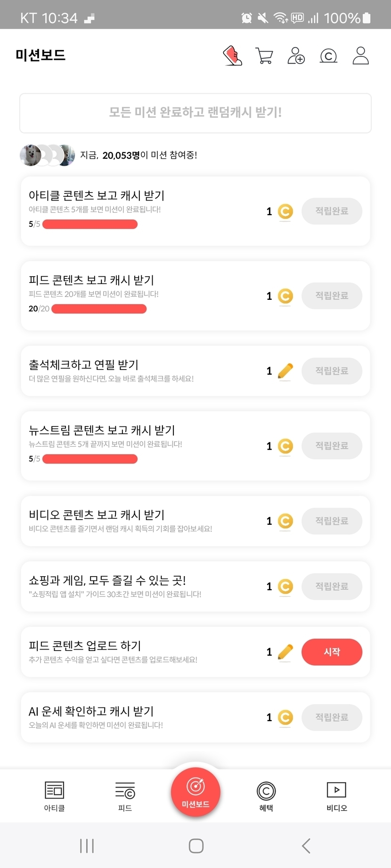
Task: Open the cash coin icon in header
Action: point(328,56)
